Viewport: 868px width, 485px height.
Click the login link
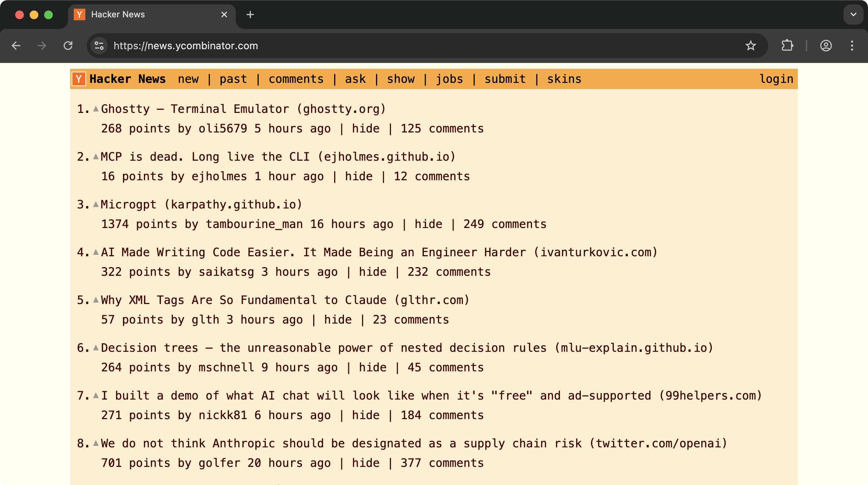point(776,79)
